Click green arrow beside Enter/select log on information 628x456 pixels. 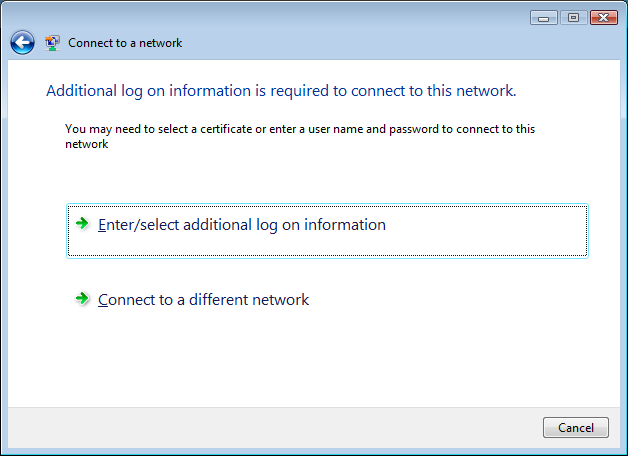[x=83, y=224]
